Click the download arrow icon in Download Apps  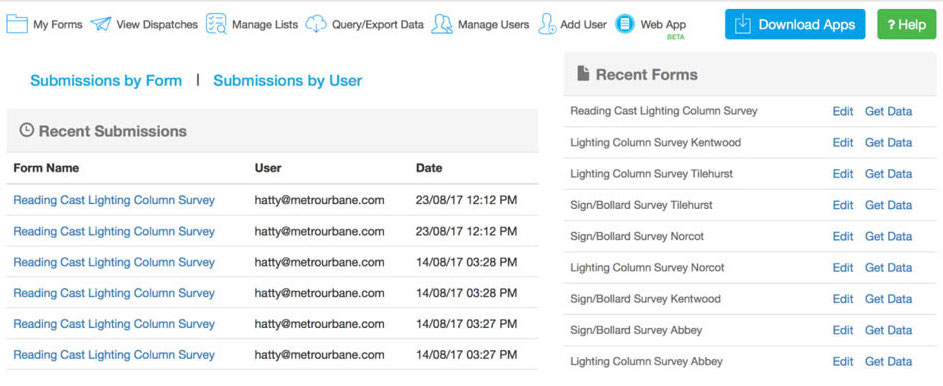tap(743, 24)
